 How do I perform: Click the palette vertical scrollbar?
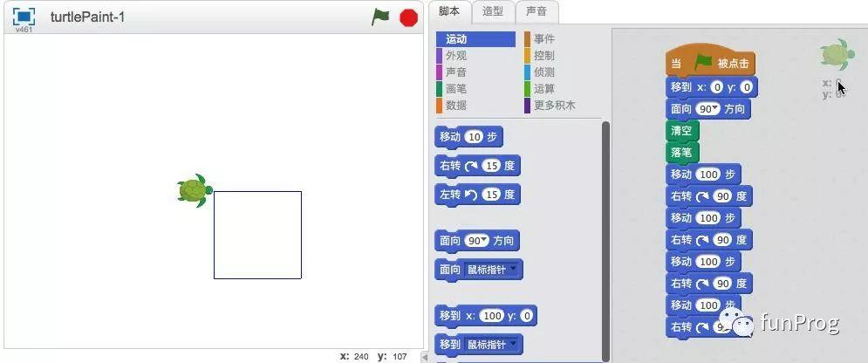pos(605,241)
